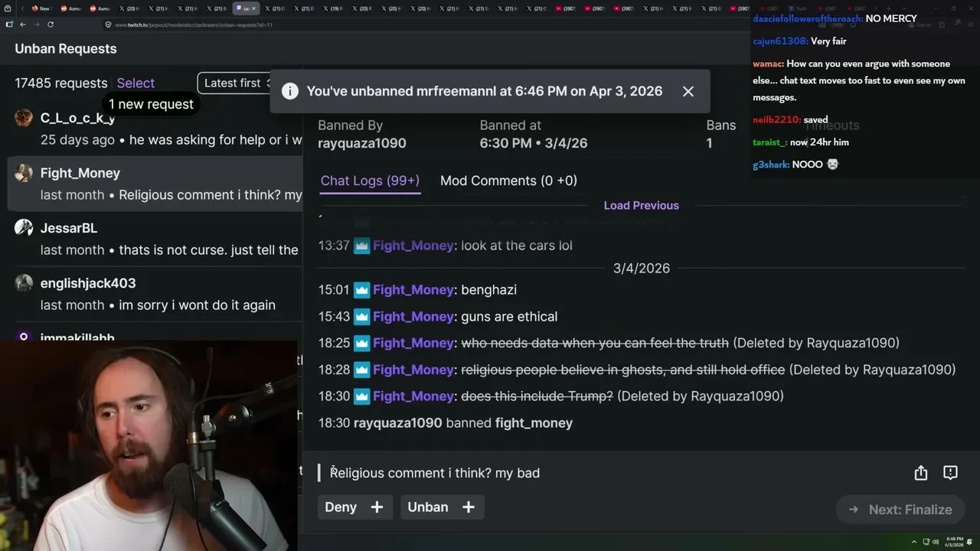
Task: Click the site security shield in address bar
Action: click(x=108, y=24)
